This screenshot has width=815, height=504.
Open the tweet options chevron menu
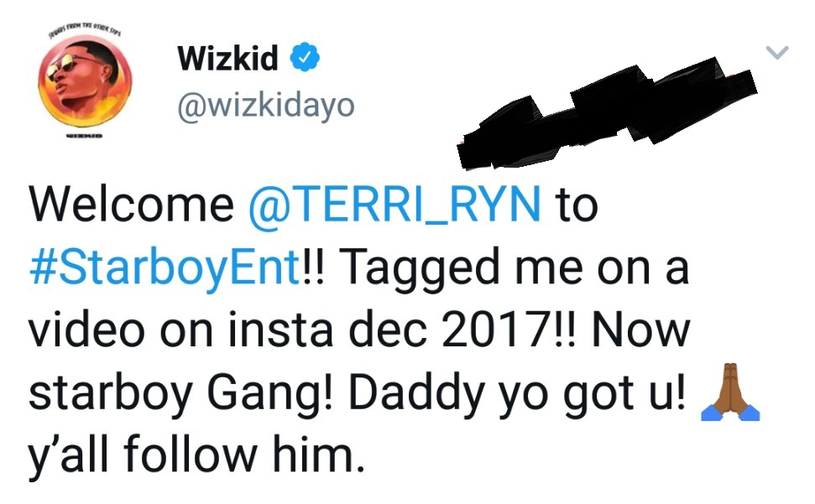point(778,54)
